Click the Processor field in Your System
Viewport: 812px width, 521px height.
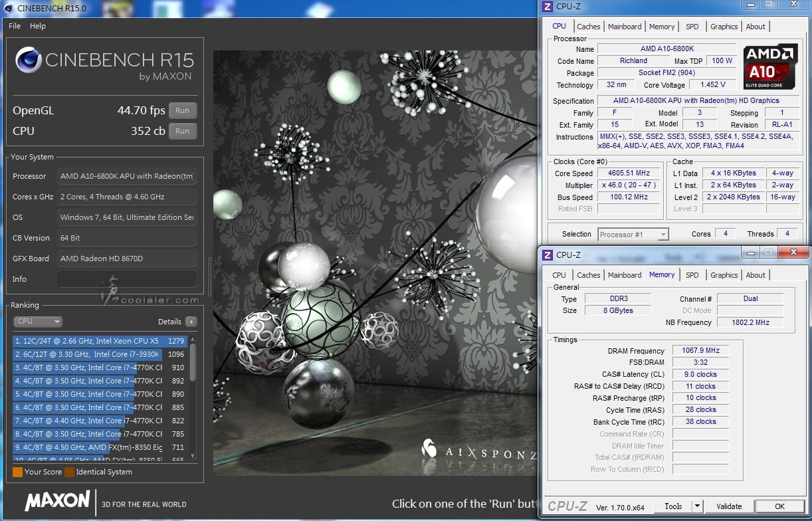(x=126, y=176)
